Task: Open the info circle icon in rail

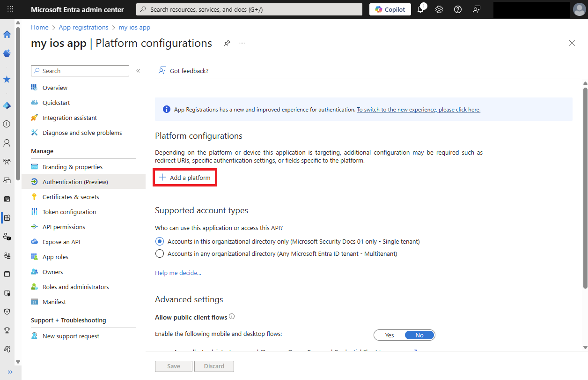Action: (x=7, y=124)
